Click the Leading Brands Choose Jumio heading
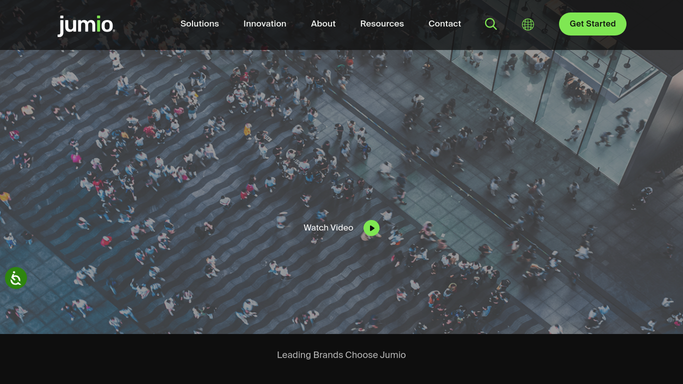 pyautogui.click(x=342, y=355)
